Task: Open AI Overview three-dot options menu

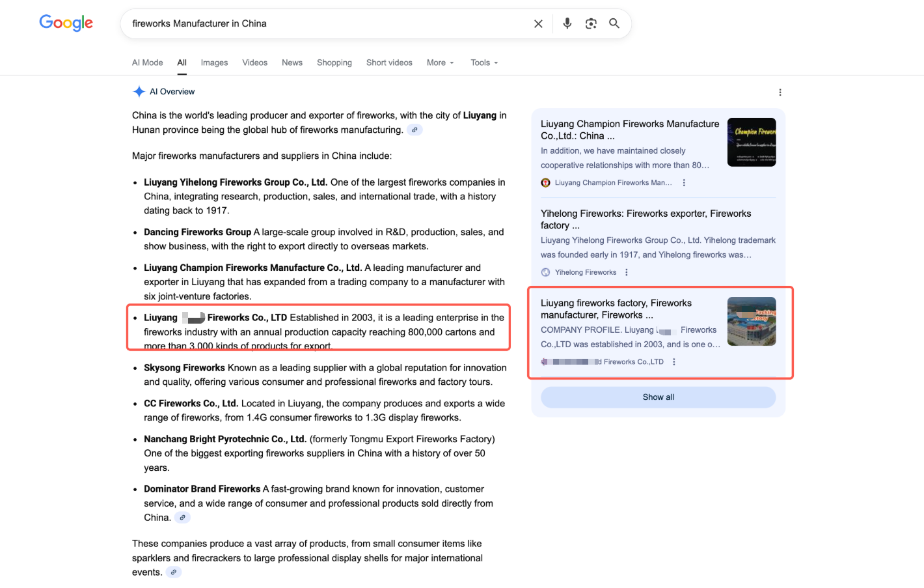Action: [780, 92]
